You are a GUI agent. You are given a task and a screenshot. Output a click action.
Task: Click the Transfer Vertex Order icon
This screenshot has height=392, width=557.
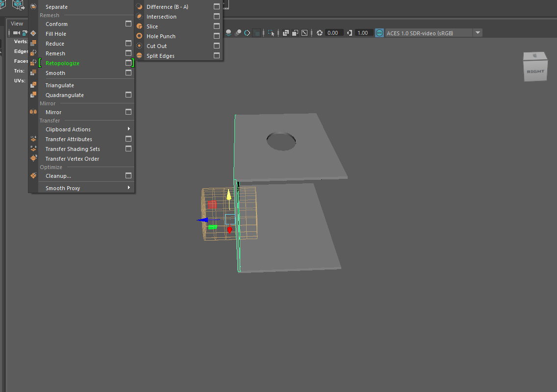33,159
